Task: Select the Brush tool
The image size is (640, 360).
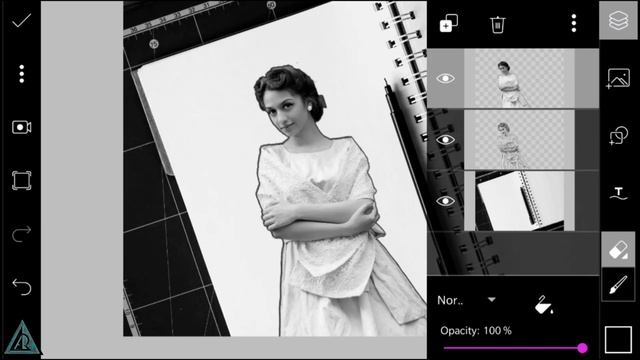Action: (x=618, y=284)
